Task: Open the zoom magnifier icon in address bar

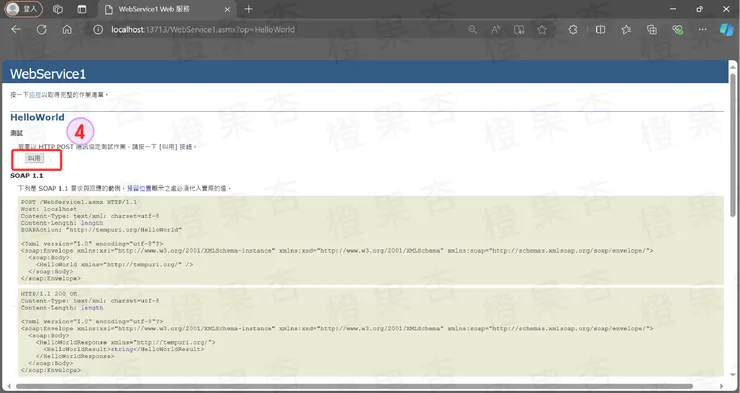Action: click(472, 30)
